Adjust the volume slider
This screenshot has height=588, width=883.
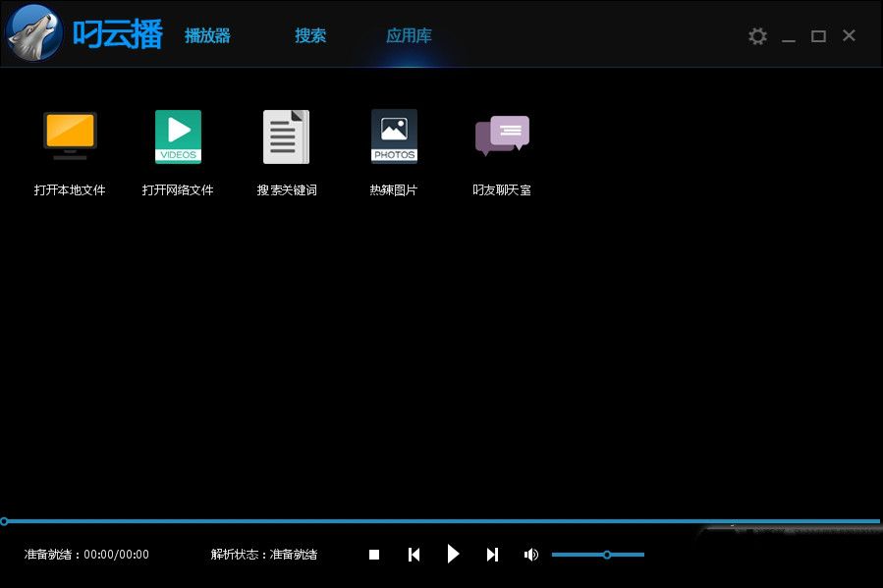click(608, 554)
